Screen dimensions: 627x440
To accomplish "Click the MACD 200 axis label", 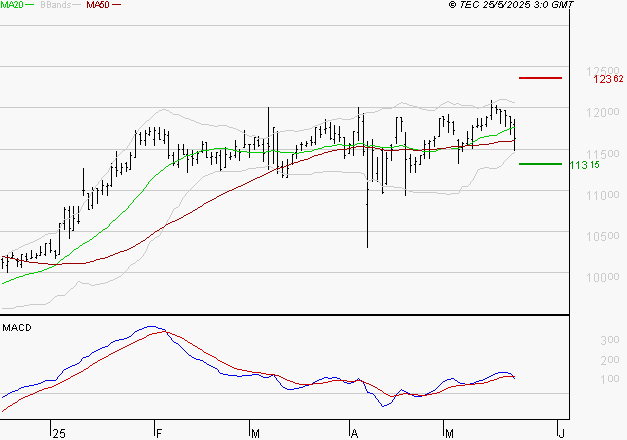I will [x=610, y=360].
